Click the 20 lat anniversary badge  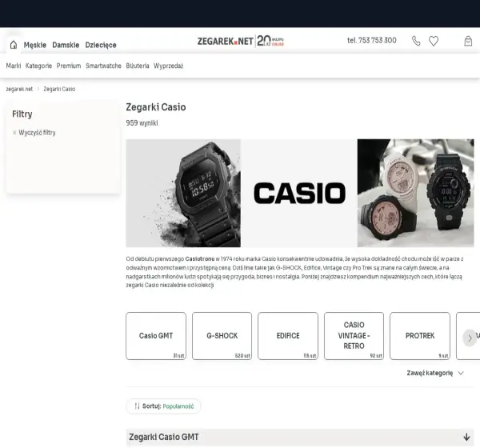pos(270,41)
